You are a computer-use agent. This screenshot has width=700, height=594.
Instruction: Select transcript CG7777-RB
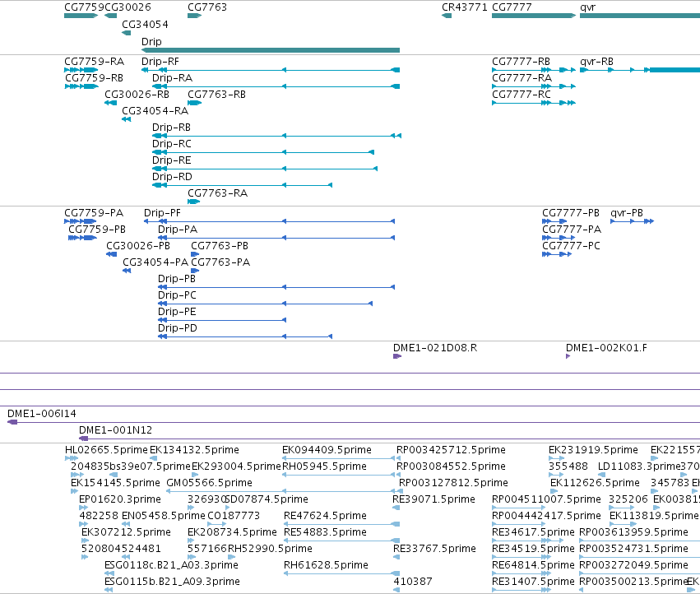click(521, 61)
